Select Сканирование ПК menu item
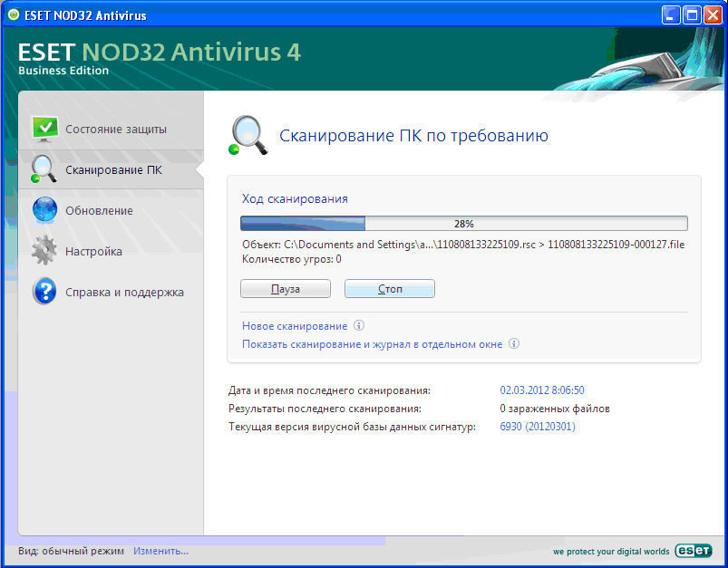This screenshot has width=728, height=568. point(113,169)
